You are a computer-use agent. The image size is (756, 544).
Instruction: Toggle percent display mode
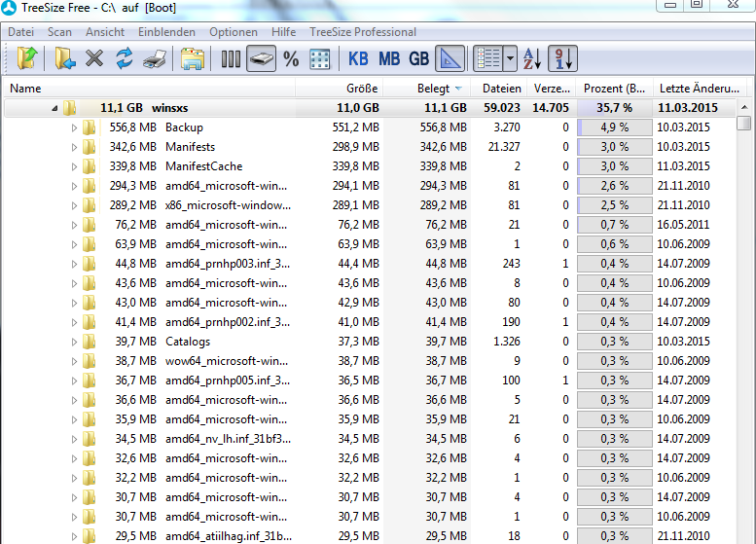[x=291, y=59]
